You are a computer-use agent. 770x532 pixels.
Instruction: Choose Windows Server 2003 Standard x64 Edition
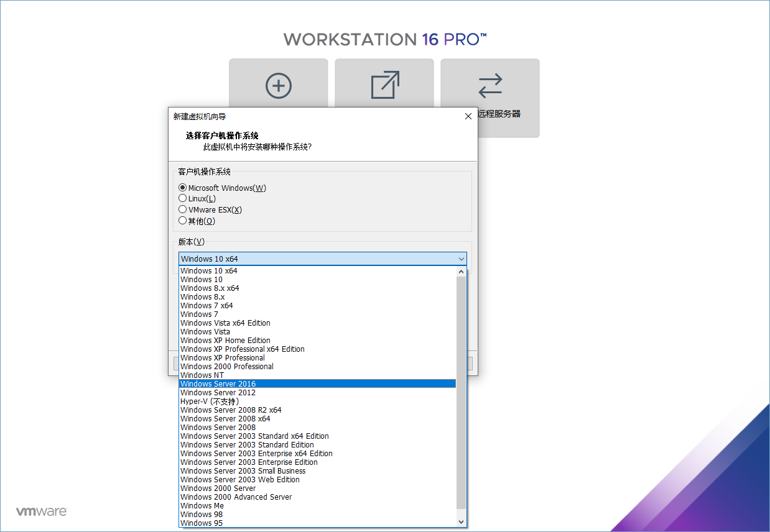coord(317,436)
